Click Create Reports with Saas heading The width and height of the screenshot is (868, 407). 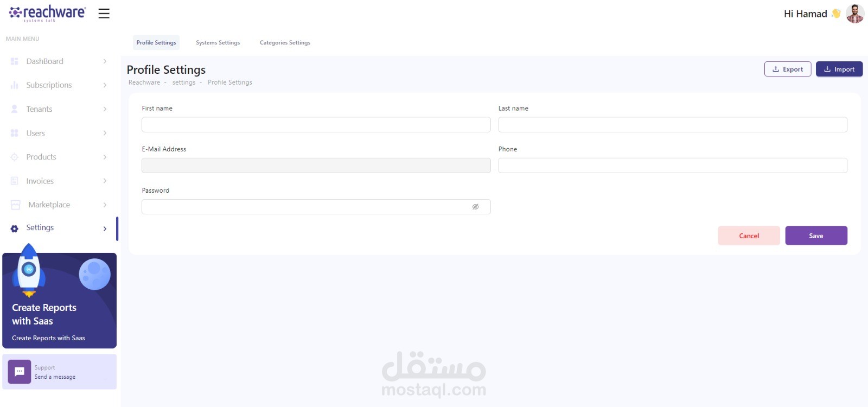pyautogui.click(x=44, y=314)
